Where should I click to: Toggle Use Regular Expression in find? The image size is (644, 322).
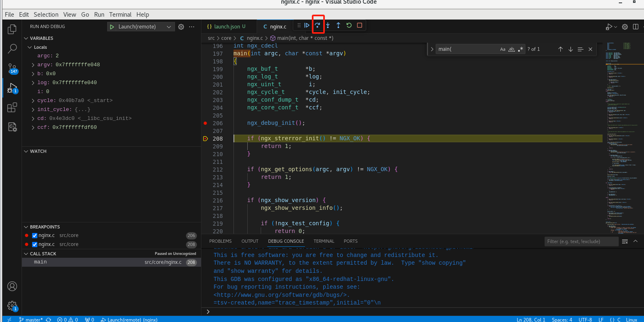(521, 49)
